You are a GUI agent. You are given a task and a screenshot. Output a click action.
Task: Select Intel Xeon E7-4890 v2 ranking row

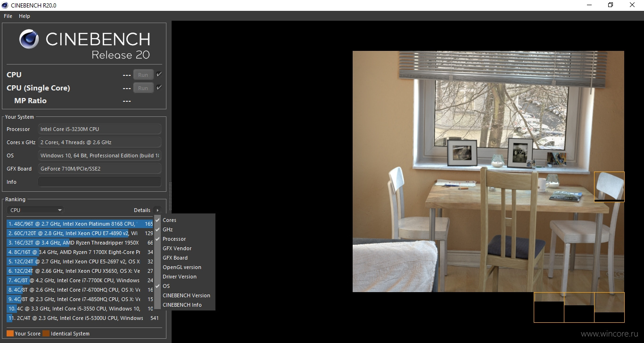pos(80,233)
